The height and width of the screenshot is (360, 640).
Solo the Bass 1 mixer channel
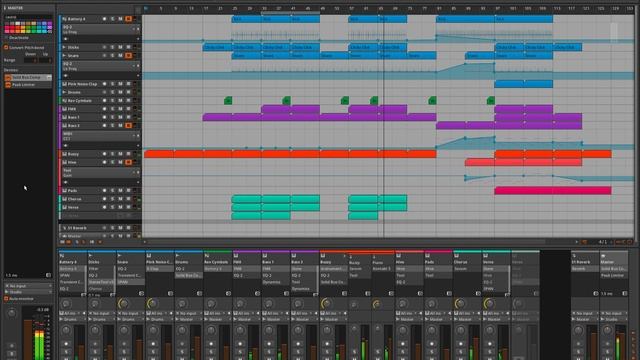pos(269,352)
